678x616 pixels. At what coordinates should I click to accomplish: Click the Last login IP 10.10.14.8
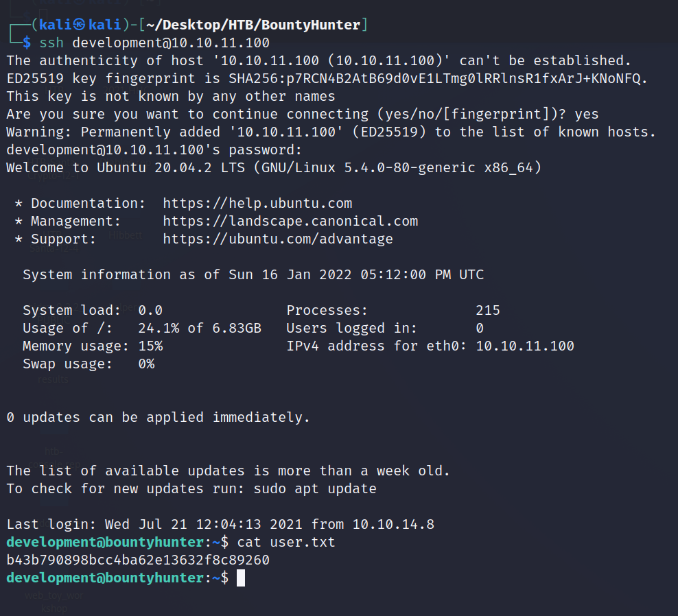click(393, 524)
